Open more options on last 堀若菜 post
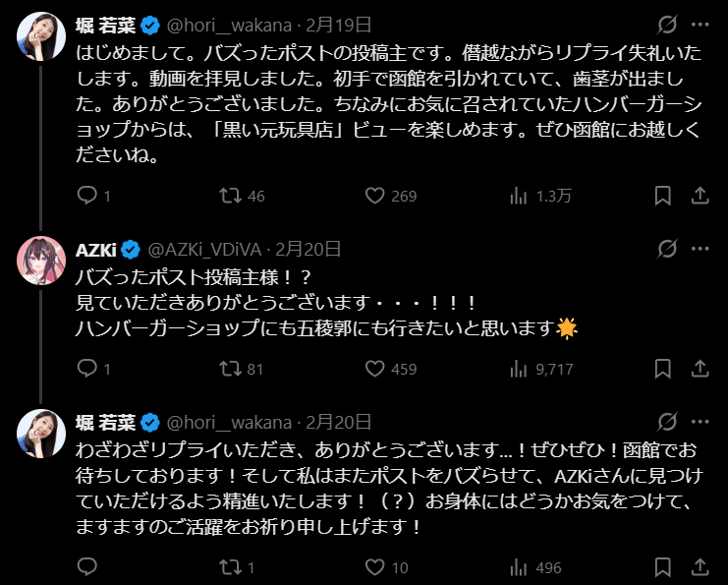This screenshot has height=585, width=728. tap(700, 422)
